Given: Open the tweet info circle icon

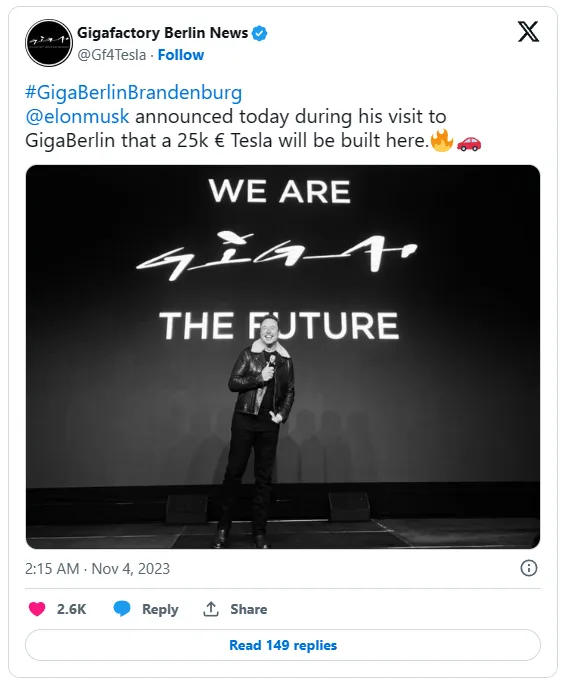Looking at the screenshot, I should tap(529, 568).
